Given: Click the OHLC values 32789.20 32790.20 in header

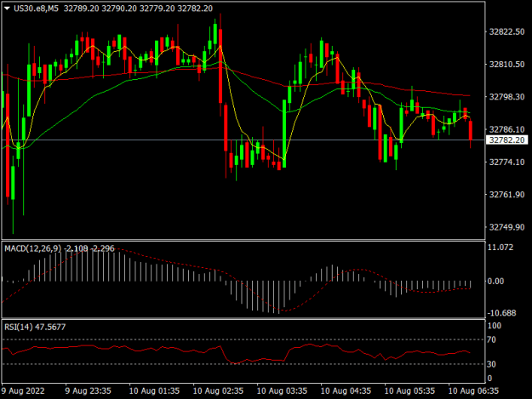Looking at the screenshot, I should 100,9.
